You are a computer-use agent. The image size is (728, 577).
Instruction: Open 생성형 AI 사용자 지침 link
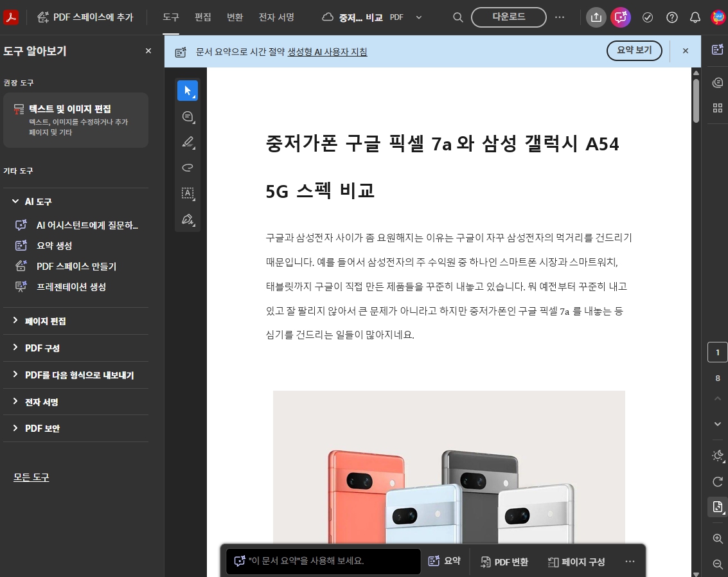327,51
